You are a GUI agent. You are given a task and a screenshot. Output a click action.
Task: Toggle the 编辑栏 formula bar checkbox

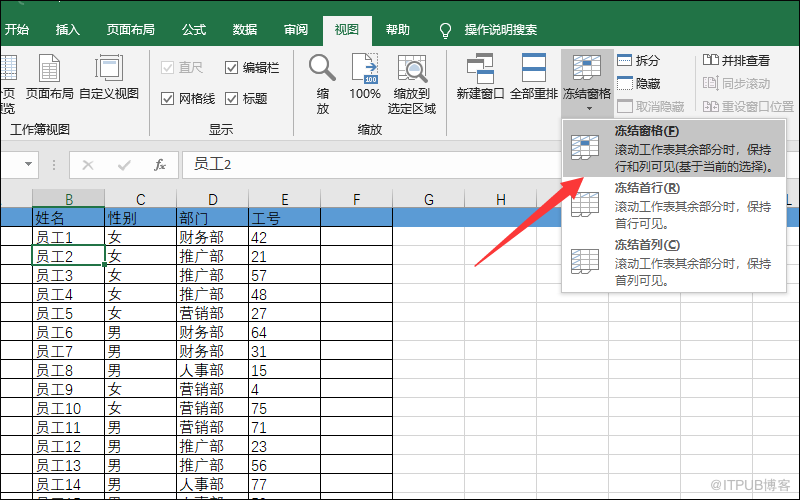[232, 68]
